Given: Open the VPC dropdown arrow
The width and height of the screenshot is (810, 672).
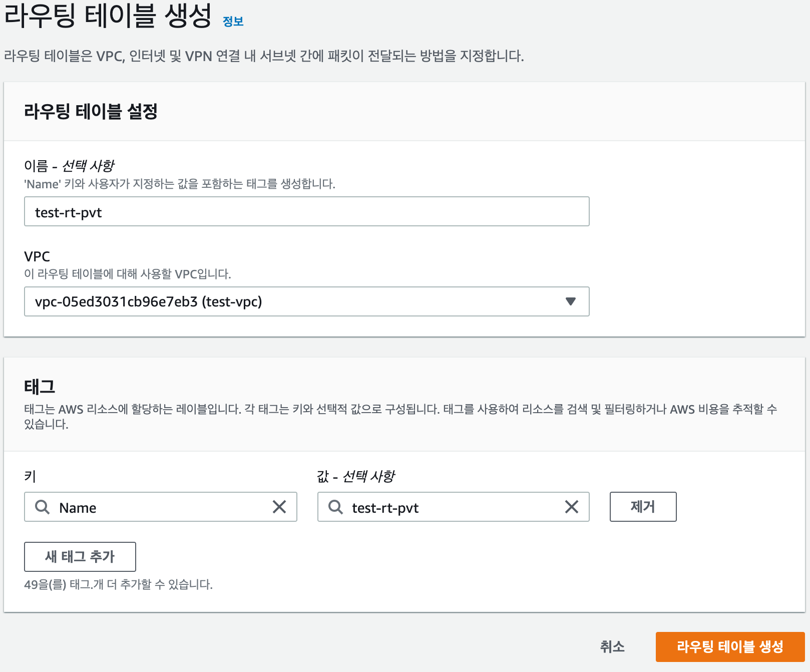Looking at the screenshot, I should [x=570, y=301].
